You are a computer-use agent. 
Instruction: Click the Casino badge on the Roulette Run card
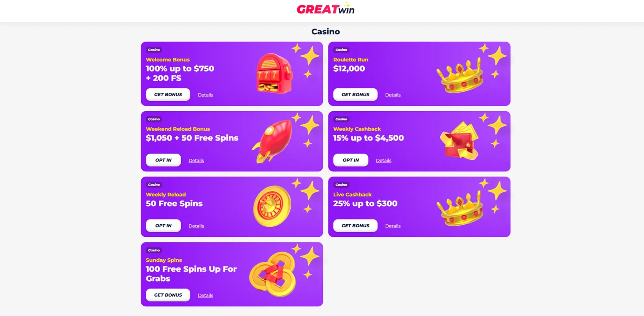coord(341,50)
